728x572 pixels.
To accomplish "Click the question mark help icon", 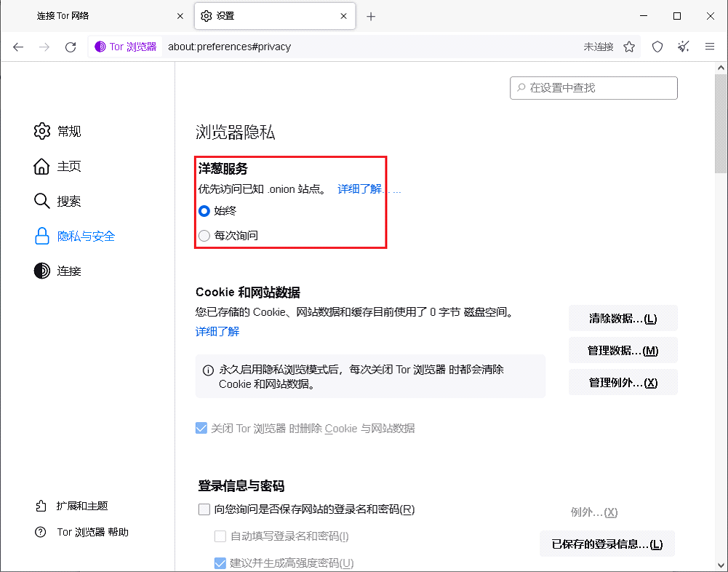I will point(41,532).
